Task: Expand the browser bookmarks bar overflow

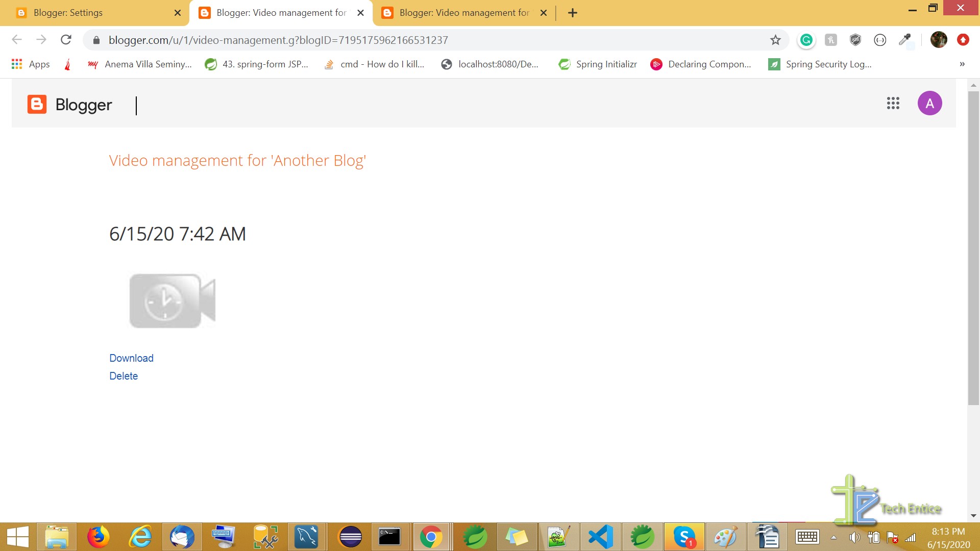Action: coord(962,64)
